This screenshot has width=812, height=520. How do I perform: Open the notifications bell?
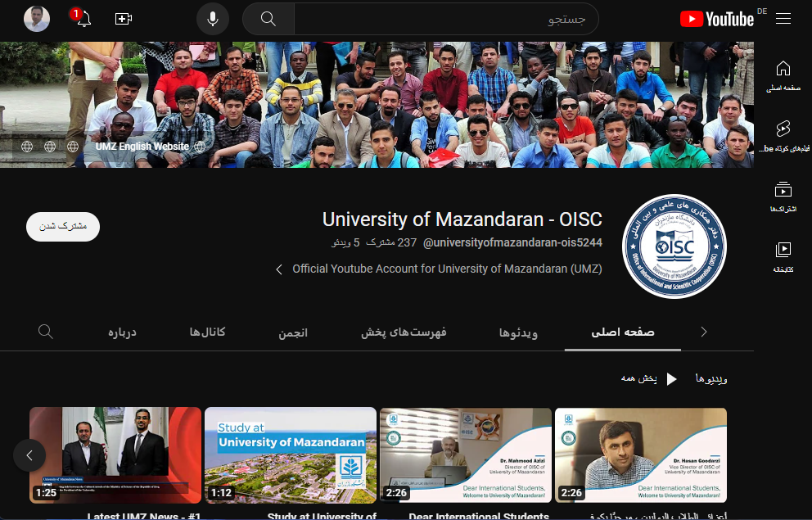point(83,18)
